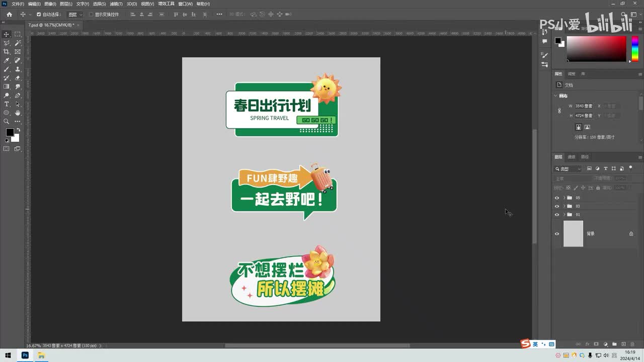This screenshot has width=644, height=362.
Task: Set canvas to landscape orientation
Action: point(587,127)
